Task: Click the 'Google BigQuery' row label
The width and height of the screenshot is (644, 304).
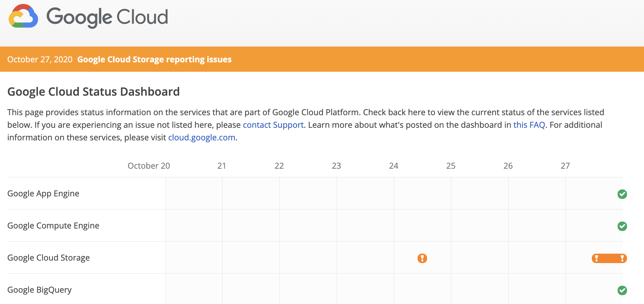Action: pyautogui.click(x=40, y=290)
